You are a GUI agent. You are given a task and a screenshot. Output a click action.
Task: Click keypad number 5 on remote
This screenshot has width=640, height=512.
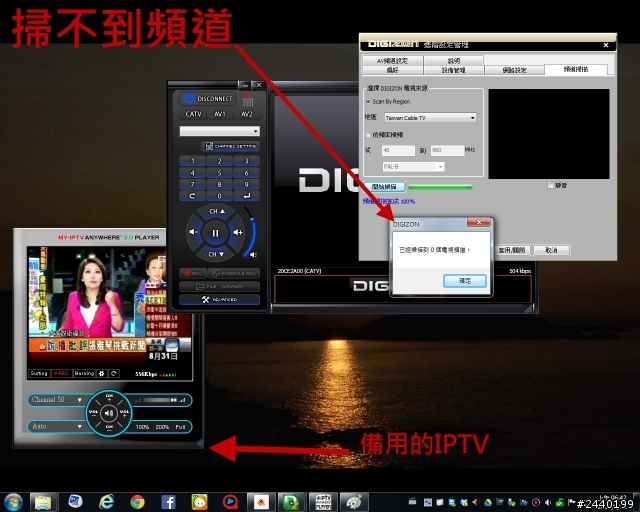[220, 173]
